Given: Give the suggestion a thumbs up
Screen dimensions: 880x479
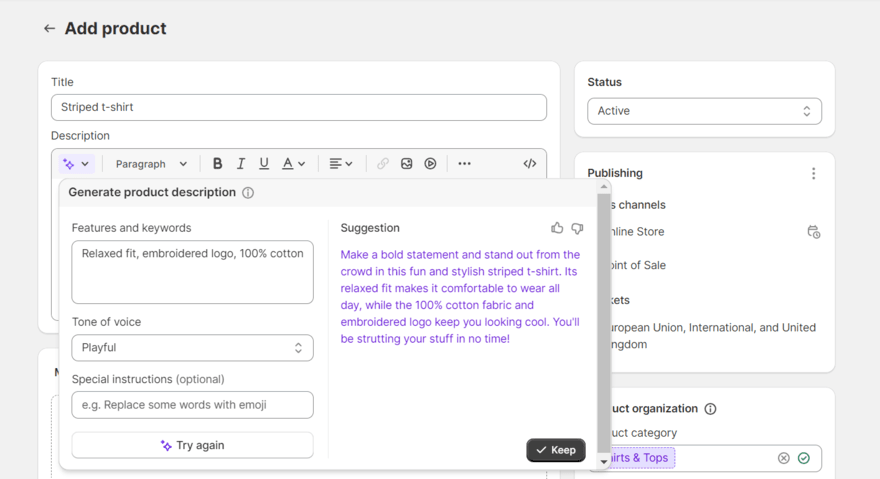Looking at the screenshot, I should pos(557,228).
